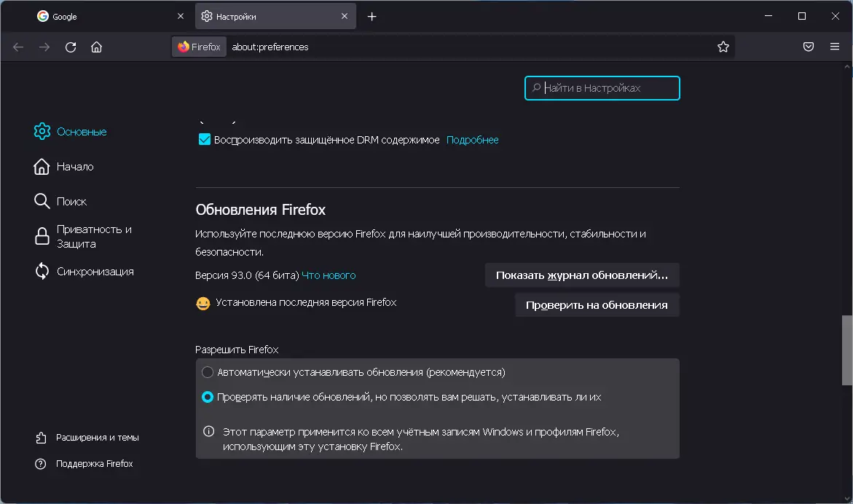Click Проверить на обновления button
The image size is (853, 504).
[x=597, y=305]
